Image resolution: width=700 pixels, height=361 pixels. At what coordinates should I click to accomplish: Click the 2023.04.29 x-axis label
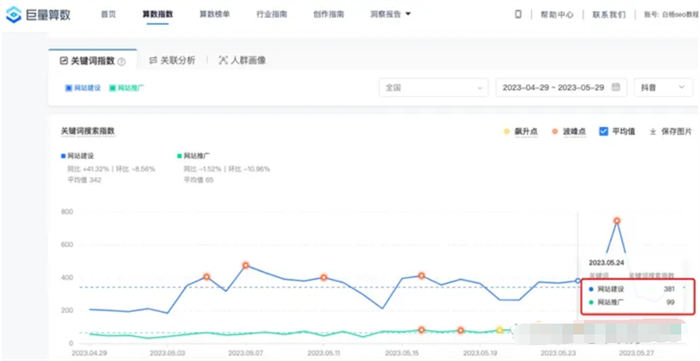coord(90,353)
